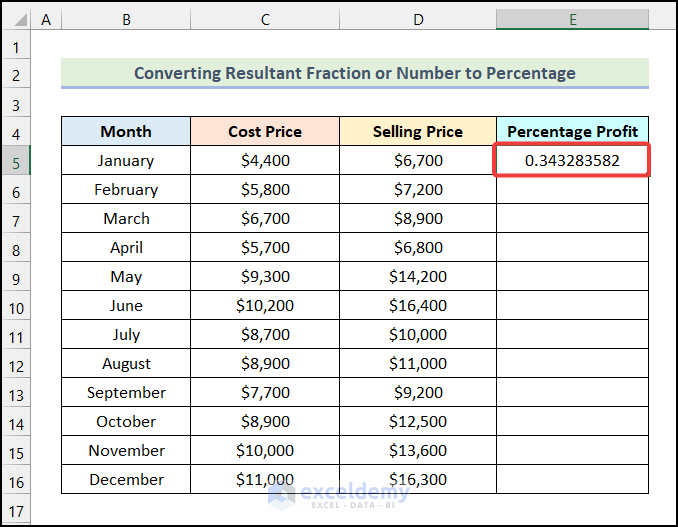Click column B header
The width and height of the screenshot is (678, 527).
pos(125,20)
